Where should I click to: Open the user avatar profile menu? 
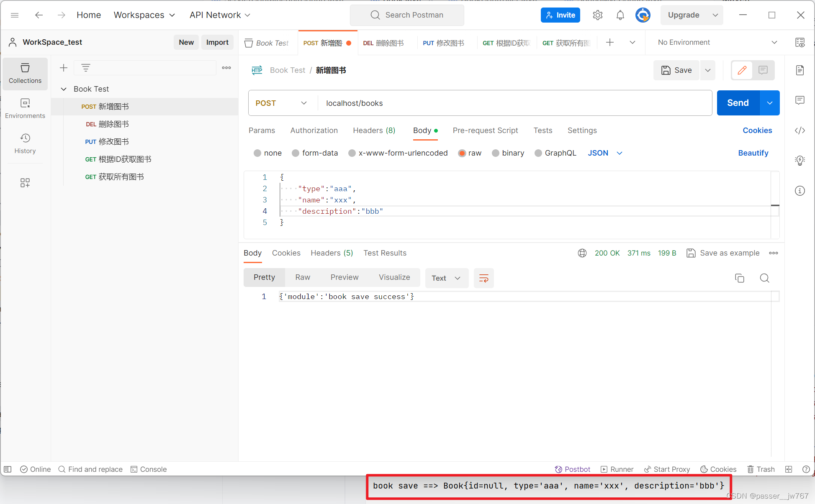pos(643,15)
